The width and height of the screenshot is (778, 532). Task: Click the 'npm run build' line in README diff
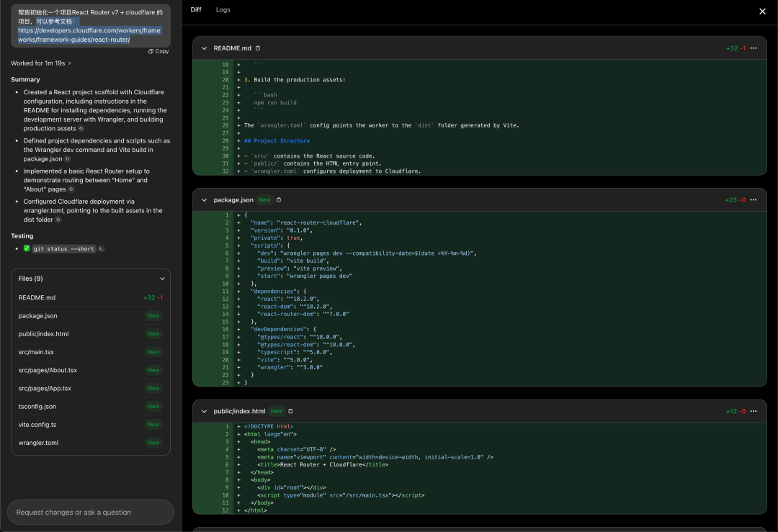click(275, 103)
